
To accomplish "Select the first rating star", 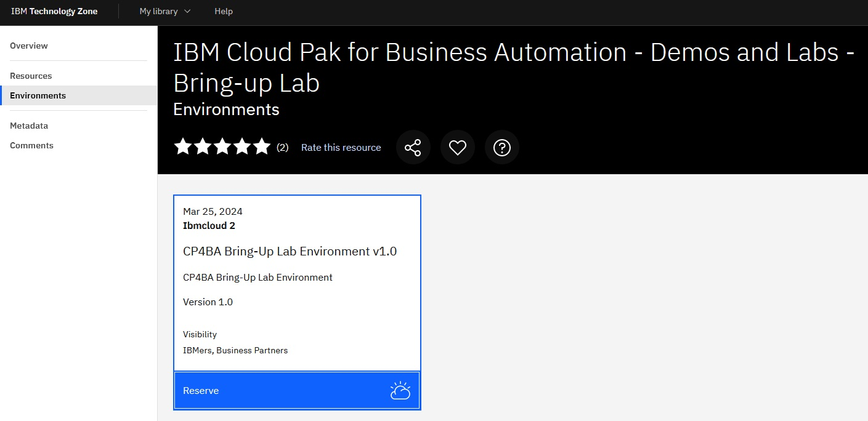I will 183,146.
